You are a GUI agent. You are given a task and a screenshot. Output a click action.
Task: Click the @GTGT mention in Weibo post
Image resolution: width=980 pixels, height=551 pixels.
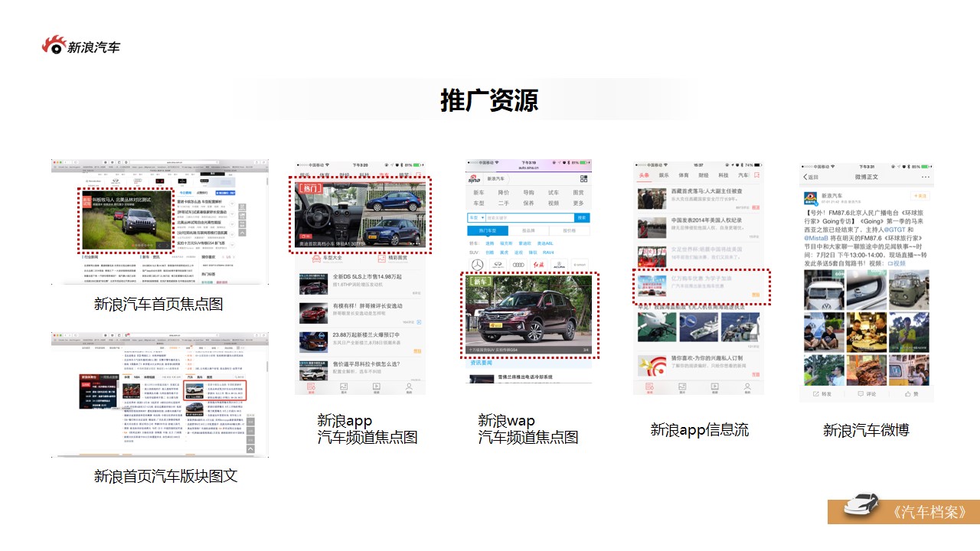(894, 230)
